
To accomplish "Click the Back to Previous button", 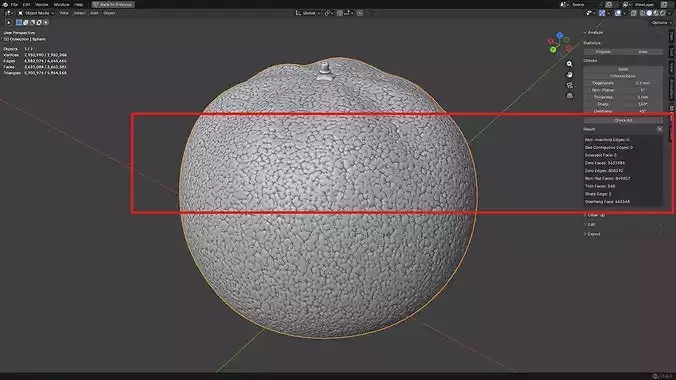I will click(x=113, y=4).
